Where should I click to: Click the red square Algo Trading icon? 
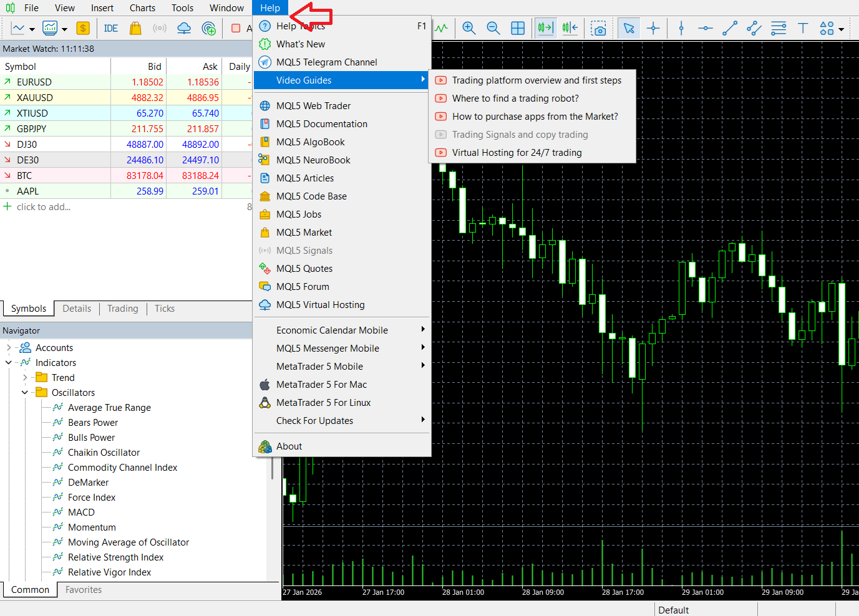point(236,28)
